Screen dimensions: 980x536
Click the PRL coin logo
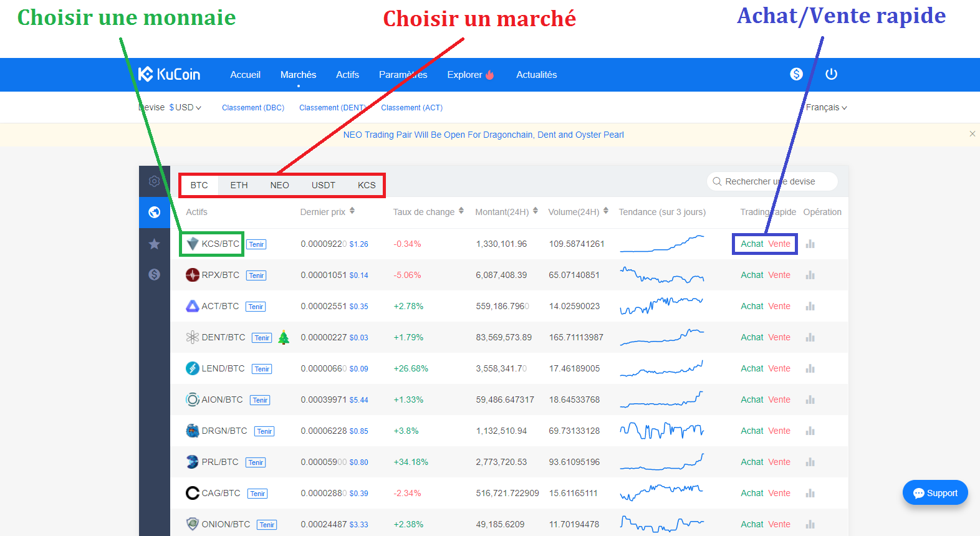pos(193,462)
